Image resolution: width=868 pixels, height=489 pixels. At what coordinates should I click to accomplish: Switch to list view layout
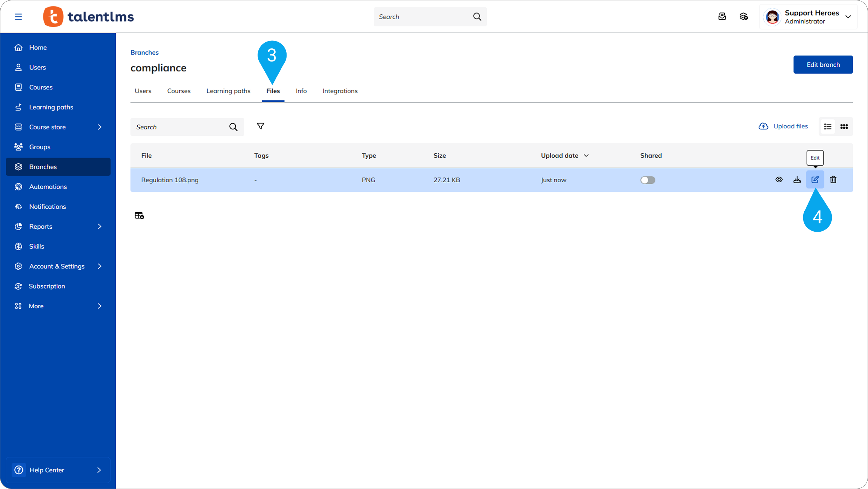tap(828, 127)
